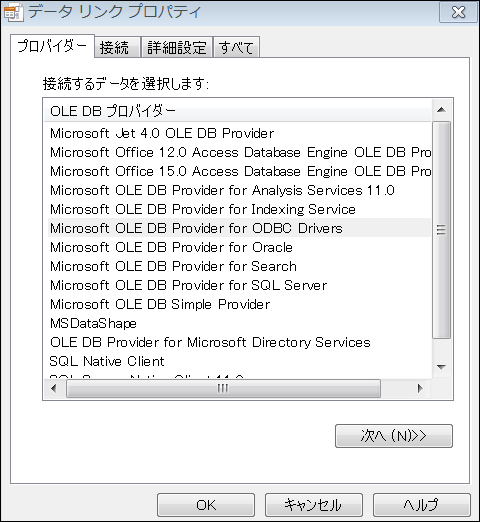Select Microsoft OLE DB Simple Provider

coord(239,304)
